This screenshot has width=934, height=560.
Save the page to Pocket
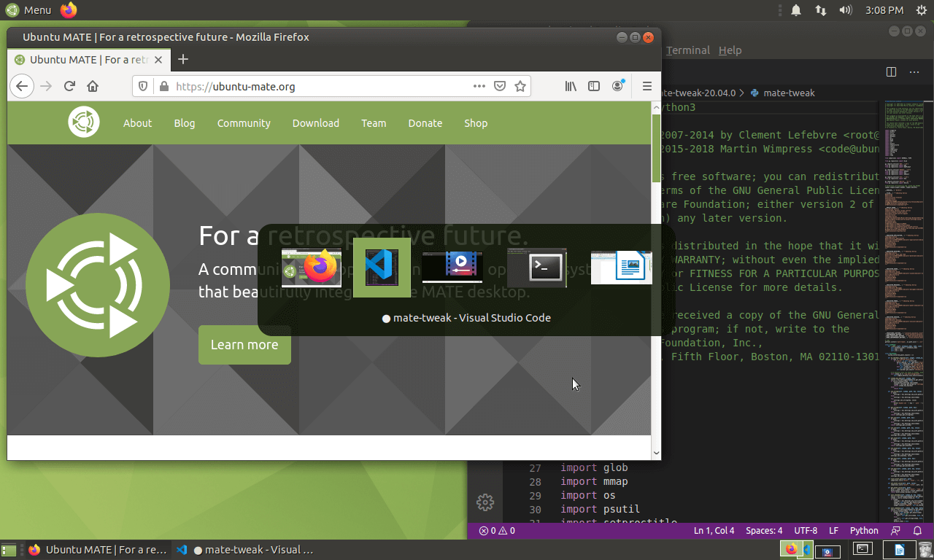pos(500,86)
